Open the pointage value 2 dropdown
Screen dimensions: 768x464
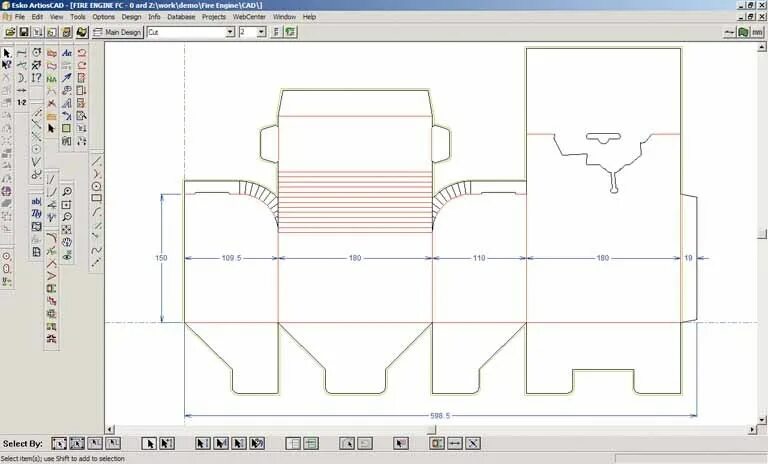coord(262,32)
